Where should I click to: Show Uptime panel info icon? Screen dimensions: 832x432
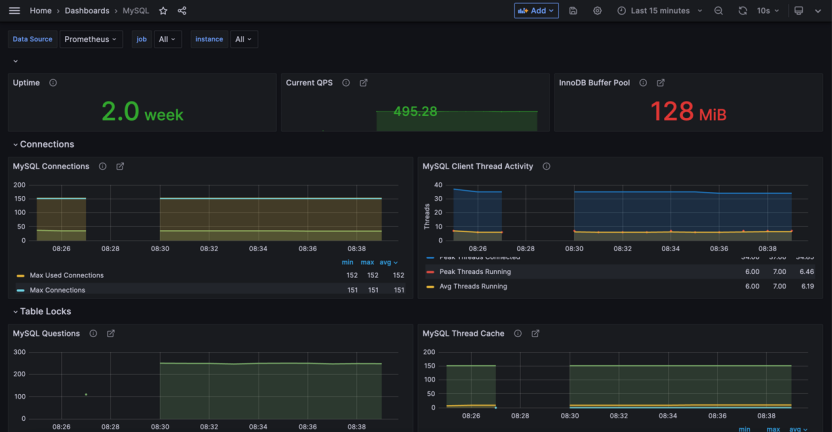pyautogui.click(x=53, y=83)
